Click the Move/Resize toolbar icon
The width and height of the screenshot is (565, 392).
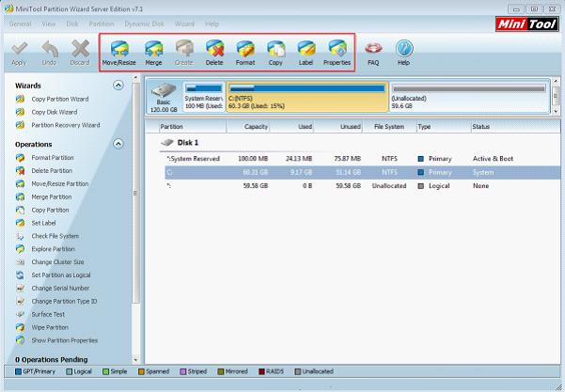coord(118,49)
